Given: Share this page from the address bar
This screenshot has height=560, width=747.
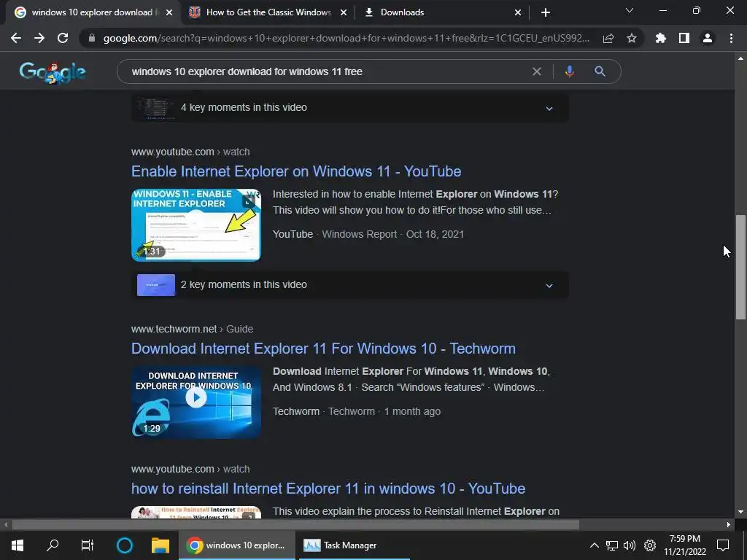Looking at the screenshot, I should (x=608, y=38).
